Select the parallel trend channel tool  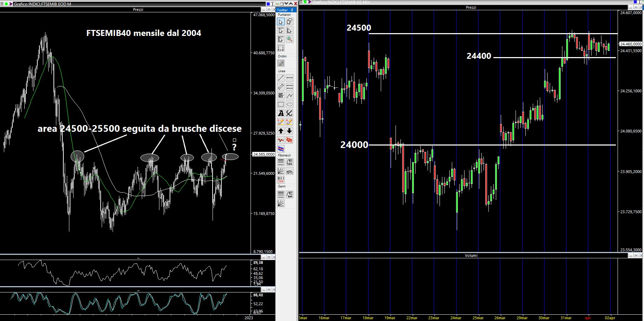(x=280, y=87)
